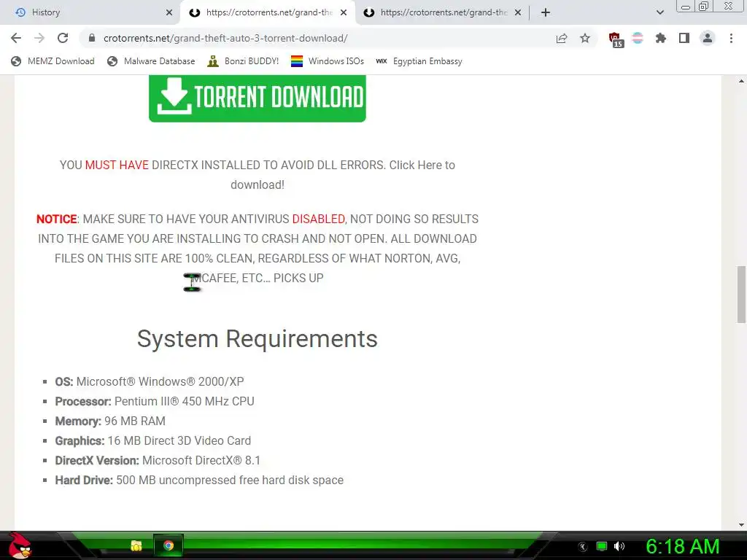This screenshot has height=560, width=747.
Task: Bookmark this page with the star
Action: pos(585,38)
